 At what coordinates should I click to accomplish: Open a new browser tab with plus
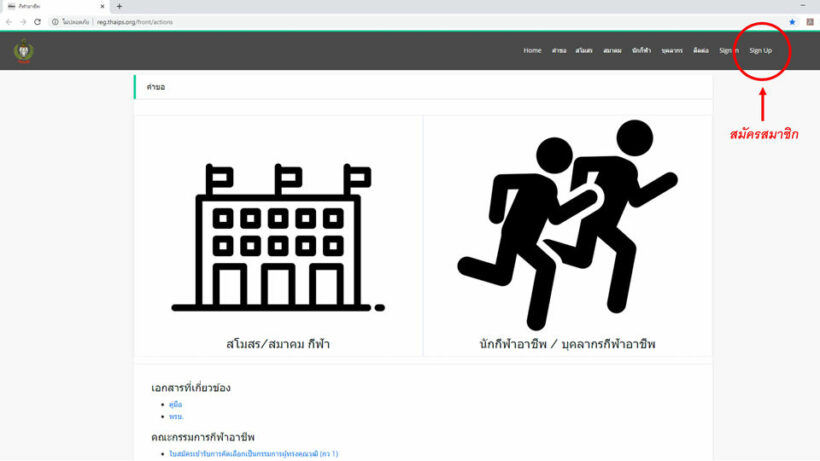coord(119,6)
